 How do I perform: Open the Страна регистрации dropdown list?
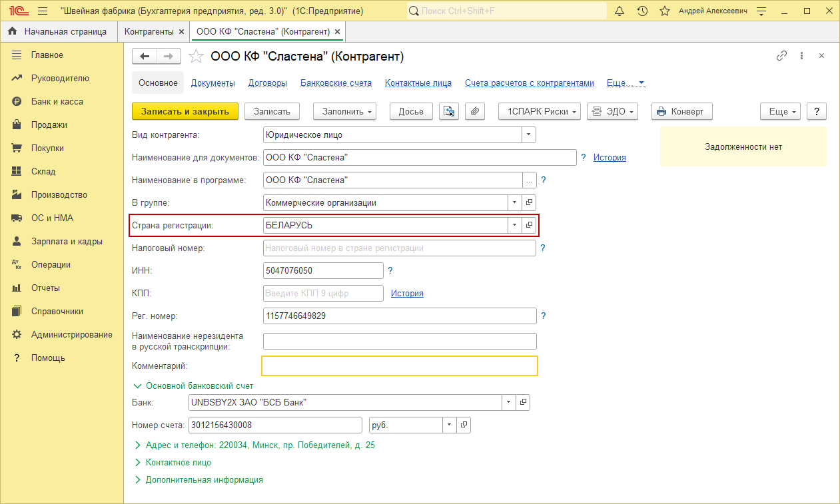(x=514, y=225)
